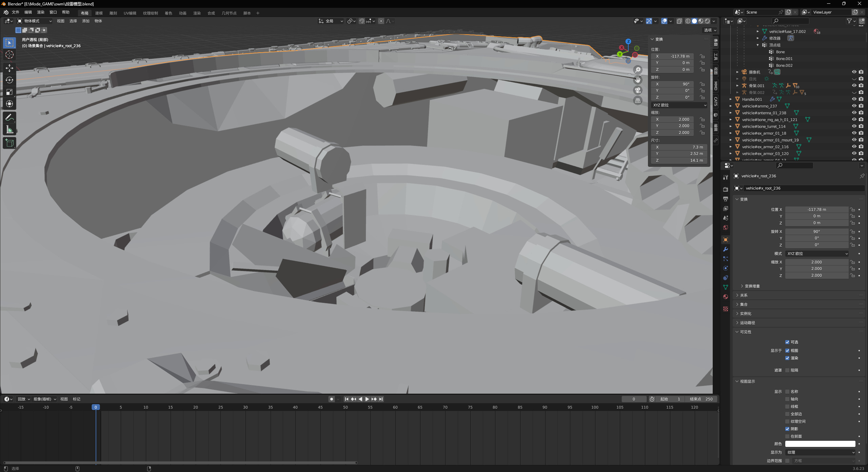Uncheck the 可选 (Selectable) checkbox

[x=787, y=342]
